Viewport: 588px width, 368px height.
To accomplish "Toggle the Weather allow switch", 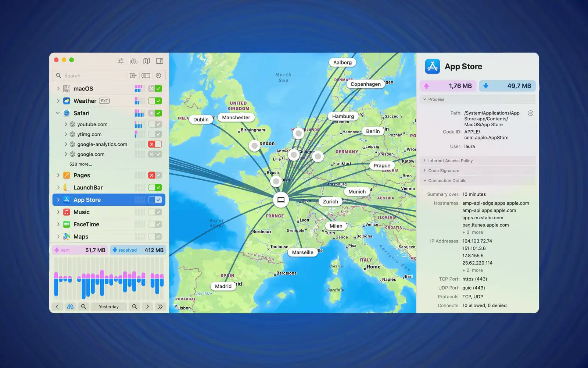I will (155, 101).
